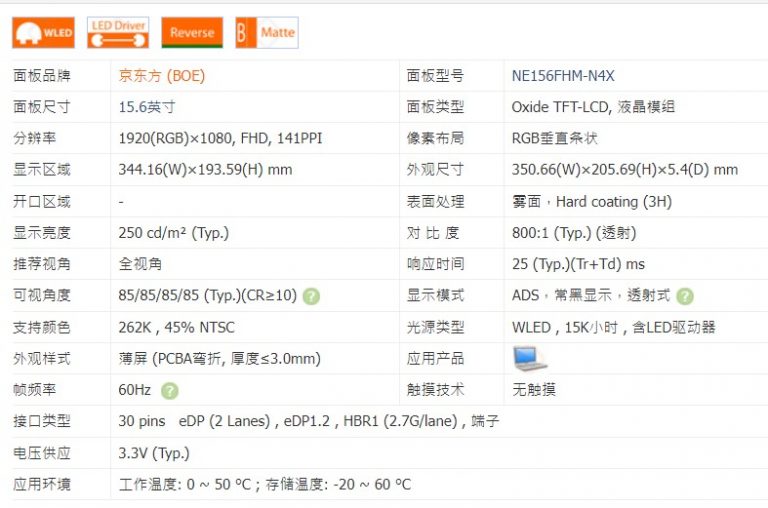The height and width of the screenshot is (508, 768).
Task: Select the 面板类型 label cell
Action: pos(435,107)
